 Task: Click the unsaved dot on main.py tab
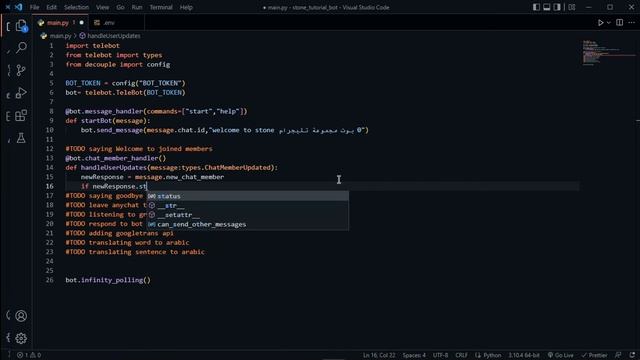pyautogui.click(x=82, y=23)
